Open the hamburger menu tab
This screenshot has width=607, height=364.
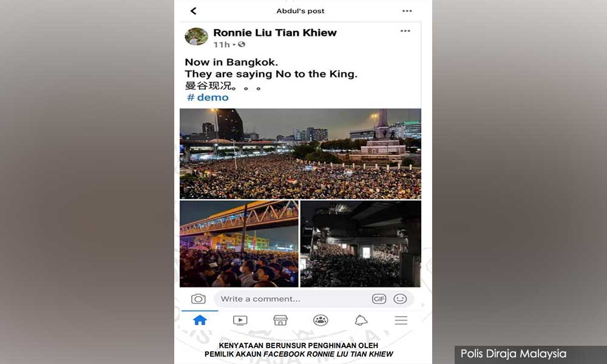click(x=401, y=320)
